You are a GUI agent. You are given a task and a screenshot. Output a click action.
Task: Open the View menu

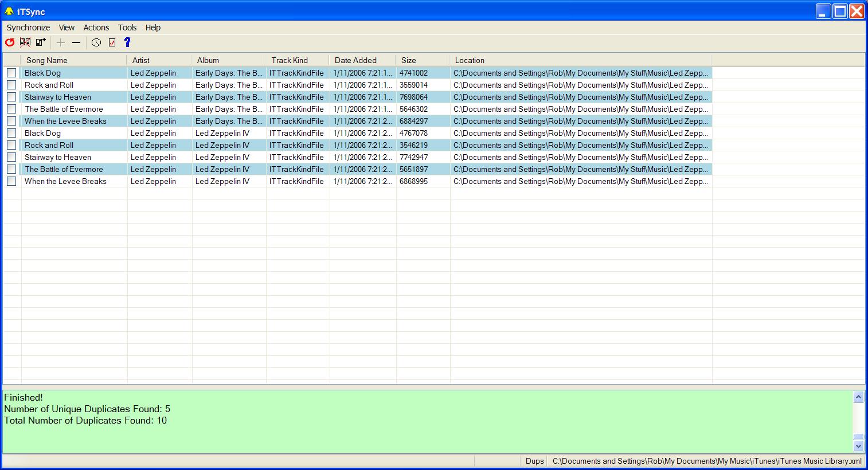[x=67, y=28]
